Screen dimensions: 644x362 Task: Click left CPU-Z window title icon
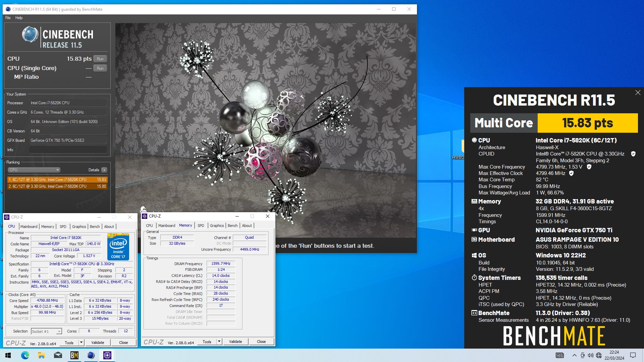tap(7, 217)
